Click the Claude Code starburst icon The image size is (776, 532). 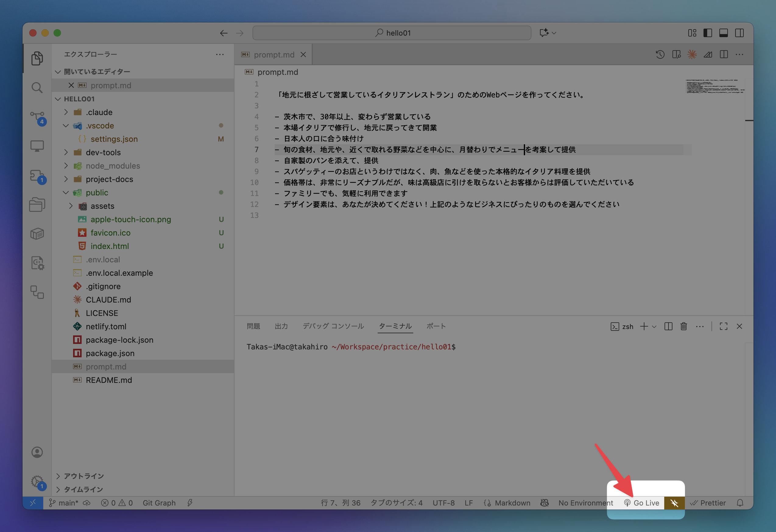click(x=692, y=54)
